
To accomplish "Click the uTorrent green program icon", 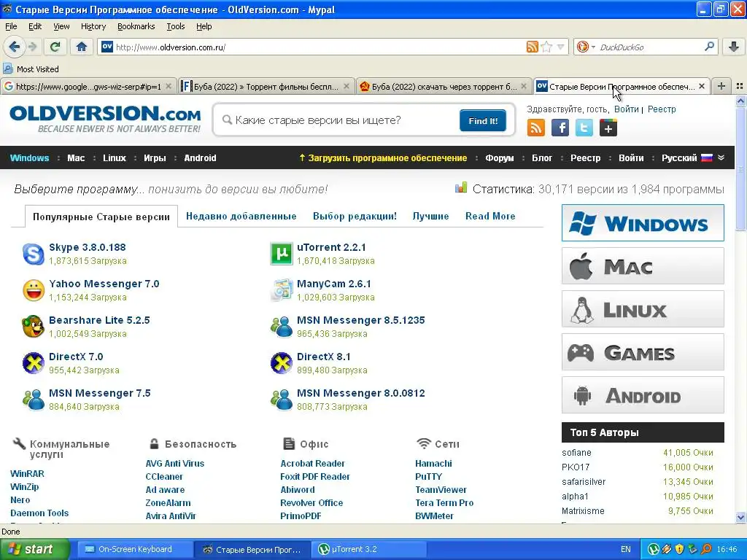I will (282, 253).
